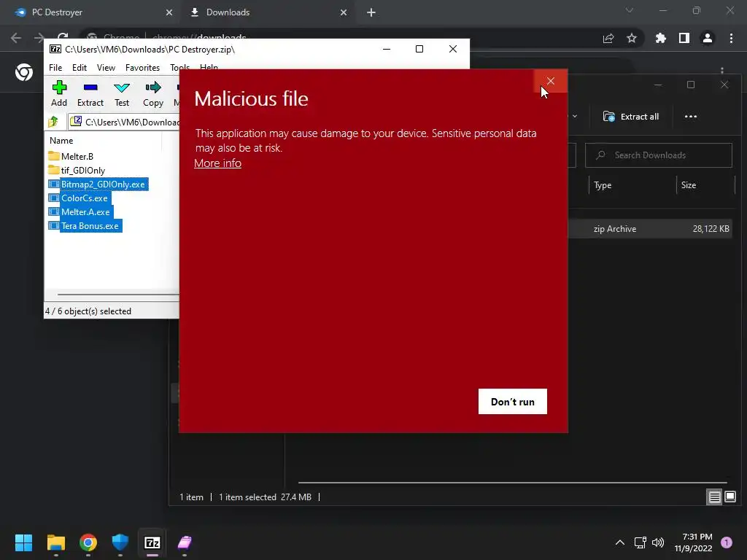Open Chrome three-dot menu

(x=731, y=38)
